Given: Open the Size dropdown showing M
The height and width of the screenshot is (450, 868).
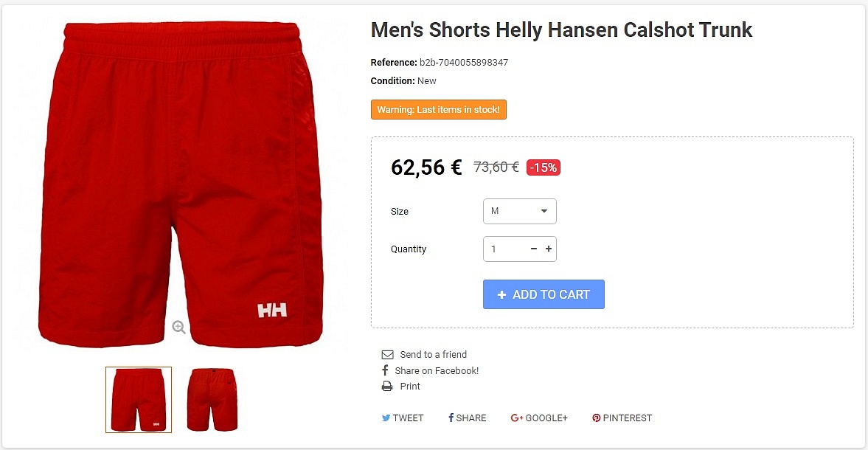Looking at the screenshot, I should [519, 212].
